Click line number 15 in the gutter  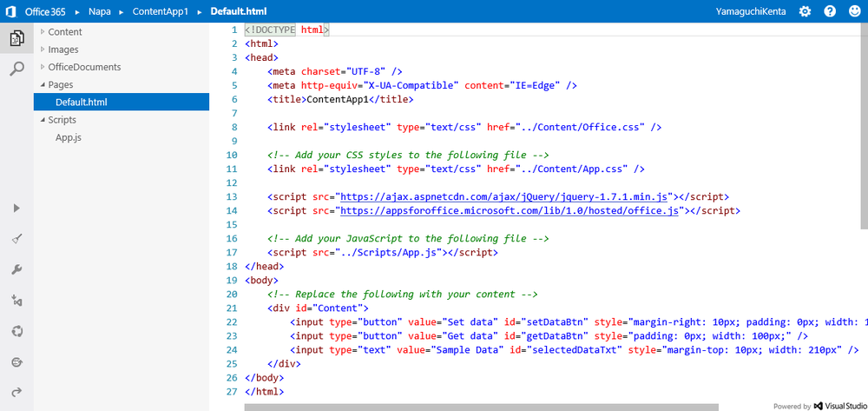coord(232,224)
